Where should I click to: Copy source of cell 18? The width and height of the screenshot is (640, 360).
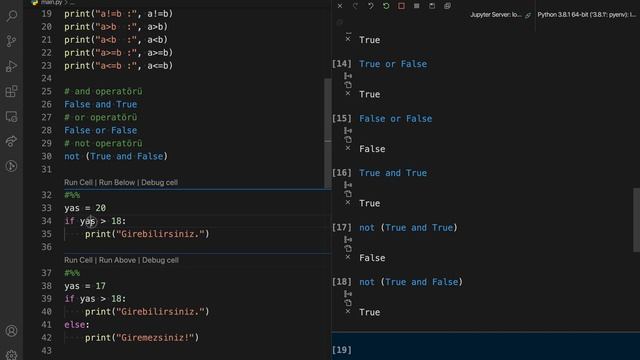tap(348, 303)
